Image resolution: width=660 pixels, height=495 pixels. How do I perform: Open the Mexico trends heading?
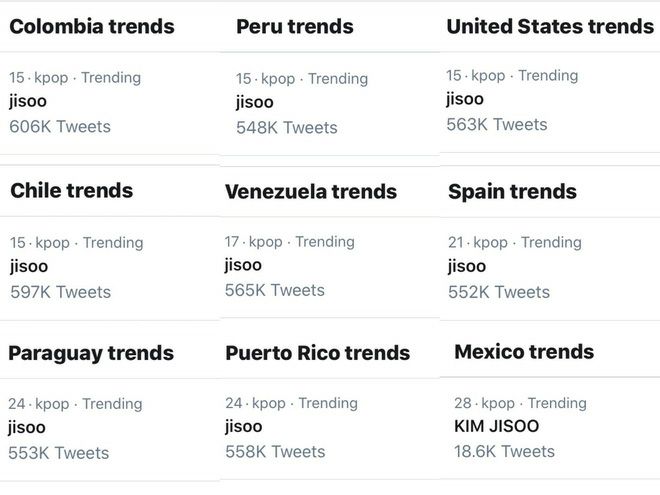click(x=524, y=352)
